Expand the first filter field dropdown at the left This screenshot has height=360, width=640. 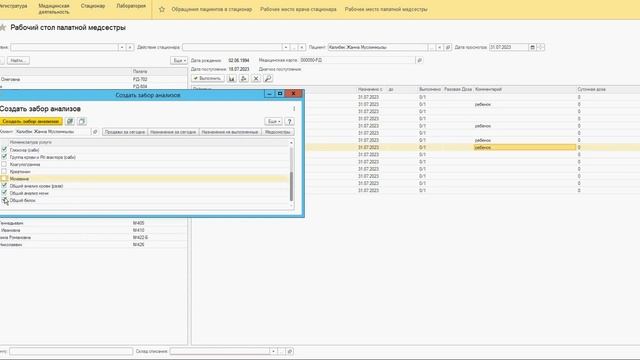click(122, 47)
